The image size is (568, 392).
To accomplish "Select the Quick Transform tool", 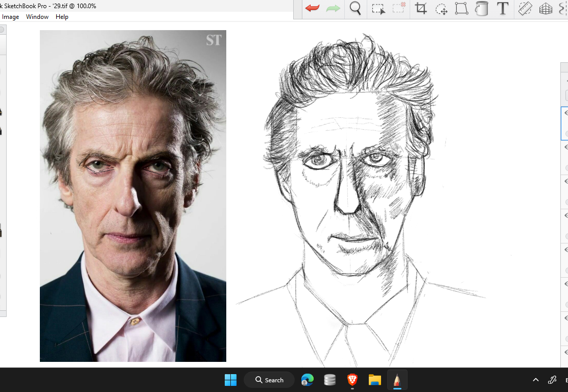I will (441, 9).
